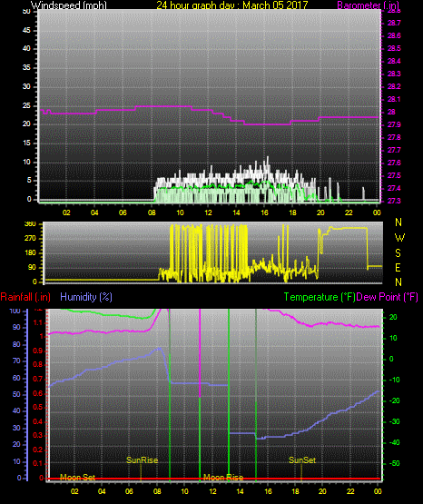423x504 pixels.
Task: Click the 'Moon Set' marker label
Action: pyautogui.click(x=77, y=478)
